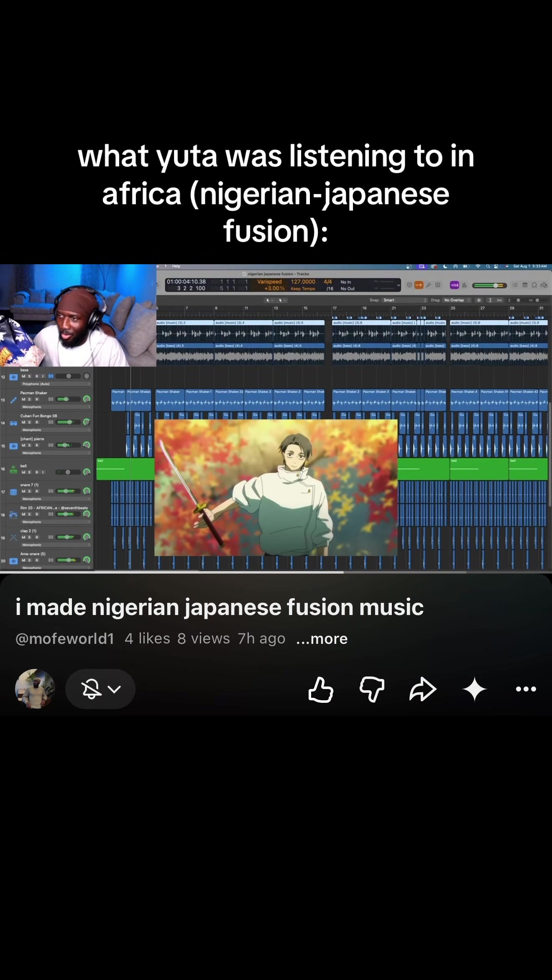Solo the Cuban Fun Bongo 08 track
Image resolution: width=552 pixels, height=980 pixels.
tap(29, 422)
